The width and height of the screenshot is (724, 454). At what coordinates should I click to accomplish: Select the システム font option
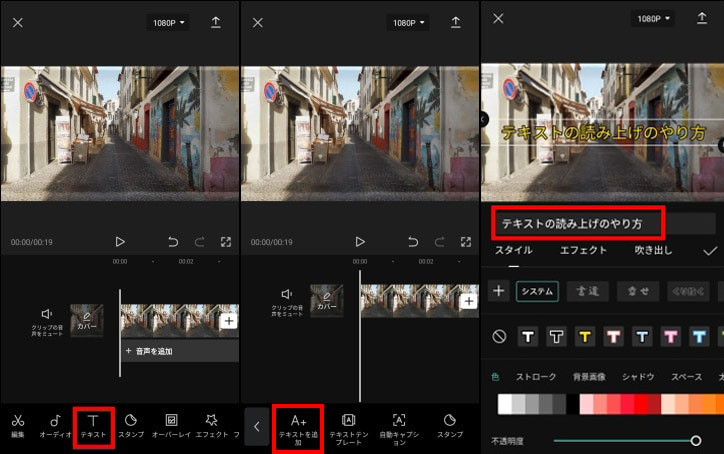point(537,291)
